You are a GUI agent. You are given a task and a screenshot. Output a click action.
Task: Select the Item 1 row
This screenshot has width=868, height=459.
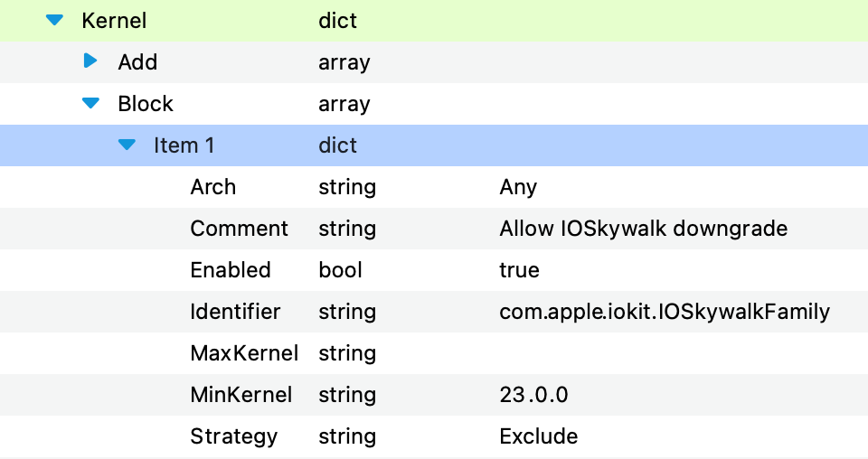click(434, 145)
